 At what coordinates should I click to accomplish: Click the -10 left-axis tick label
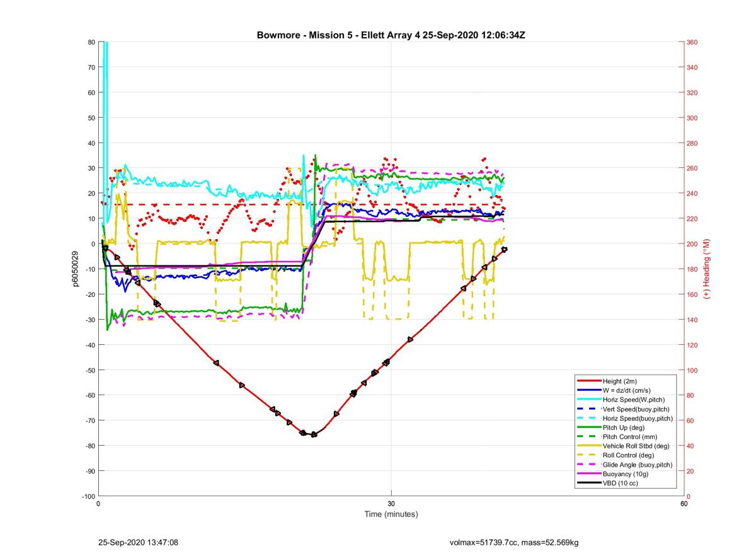89,269
